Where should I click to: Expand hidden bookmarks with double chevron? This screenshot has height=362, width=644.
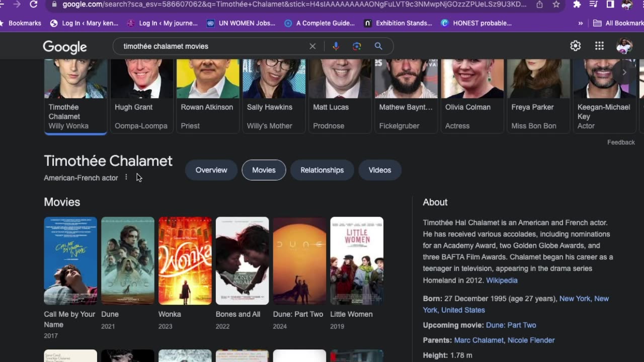coord(581,23)
